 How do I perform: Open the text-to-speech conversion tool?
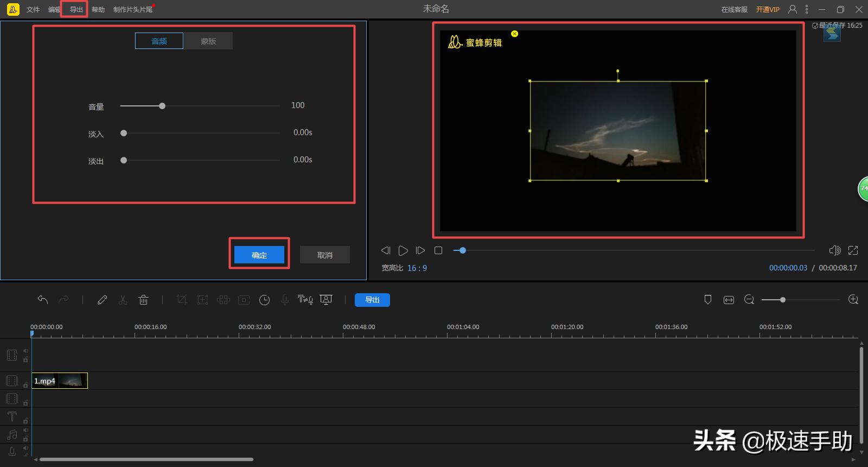(305, 300)
